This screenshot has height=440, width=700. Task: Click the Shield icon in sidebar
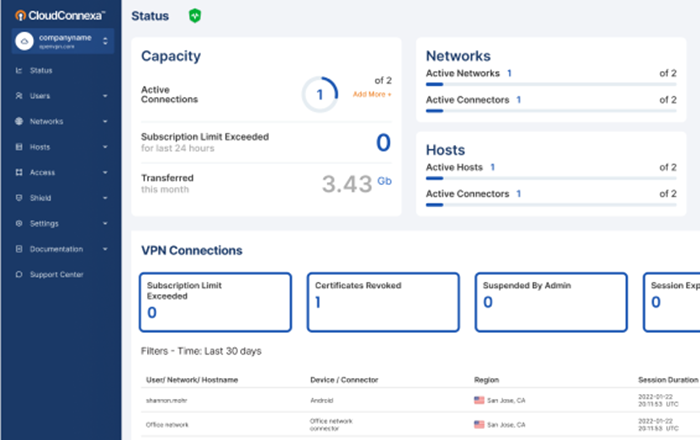[19, 198]
